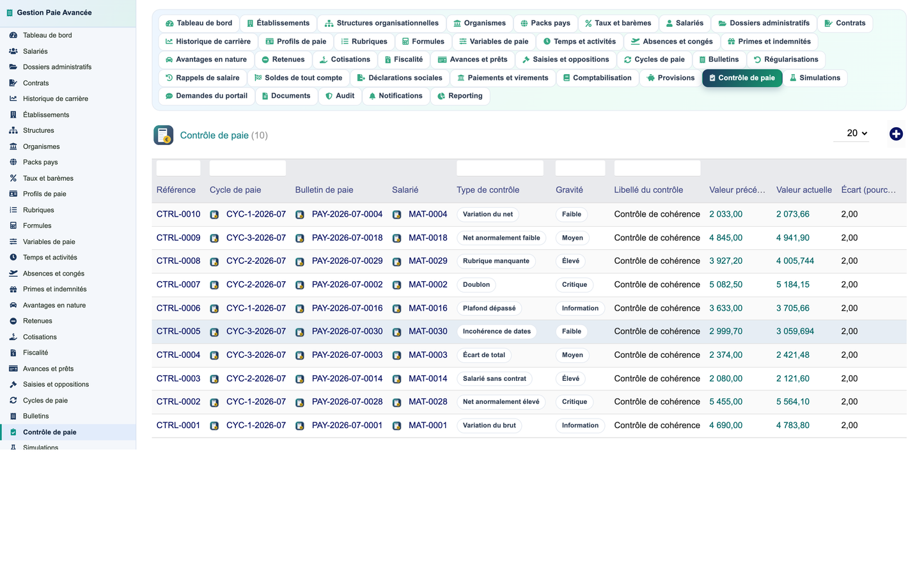The width and height of the screenshot is (924, 577).
Task: Click bulletin icon beside PAY-2026-07-0001
Action: click(300, 426)
